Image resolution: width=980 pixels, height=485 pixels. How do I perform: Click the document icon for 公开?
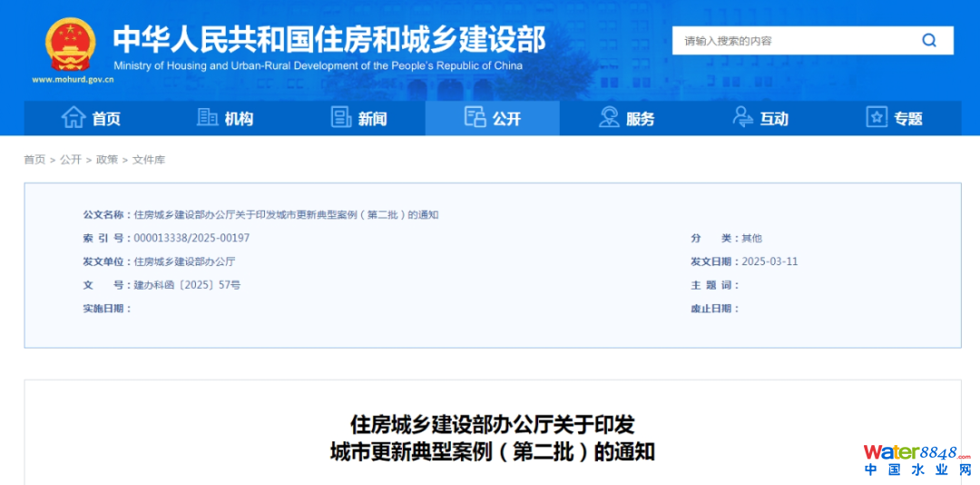click(475, 117)
